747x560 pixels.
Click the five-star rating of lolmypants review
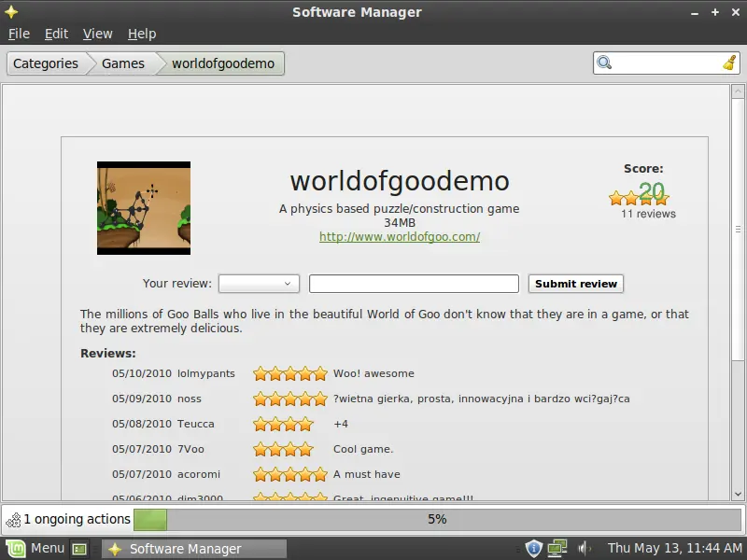(290, 373)
